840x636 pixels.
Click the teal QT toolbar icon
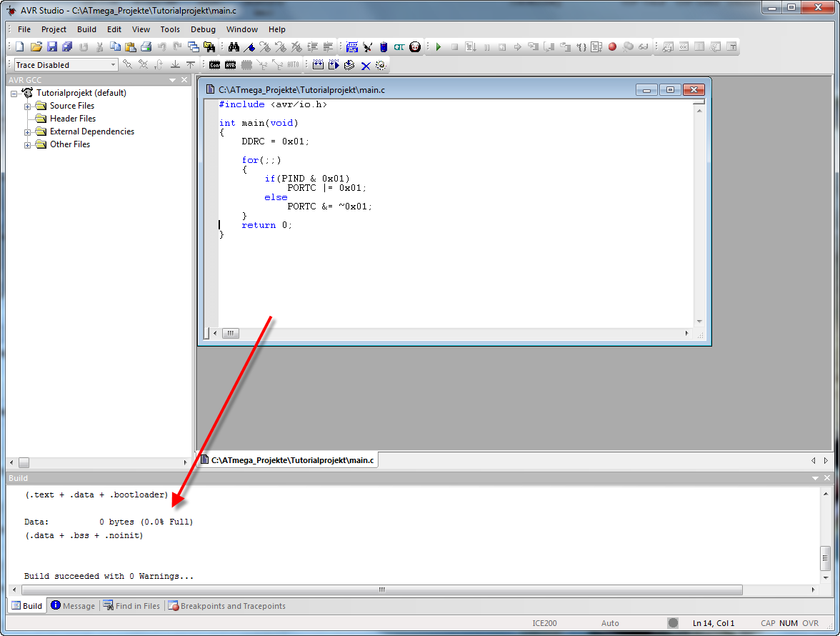(399, 47)
